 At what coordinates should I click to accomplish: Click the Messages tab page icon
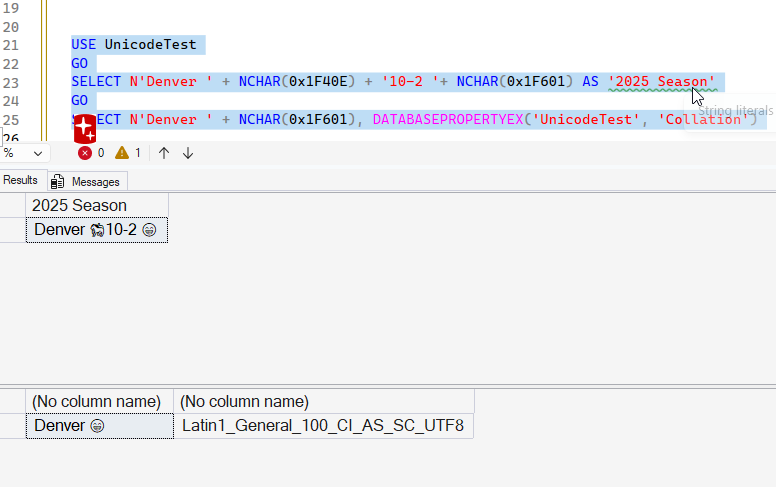[58, 181]
